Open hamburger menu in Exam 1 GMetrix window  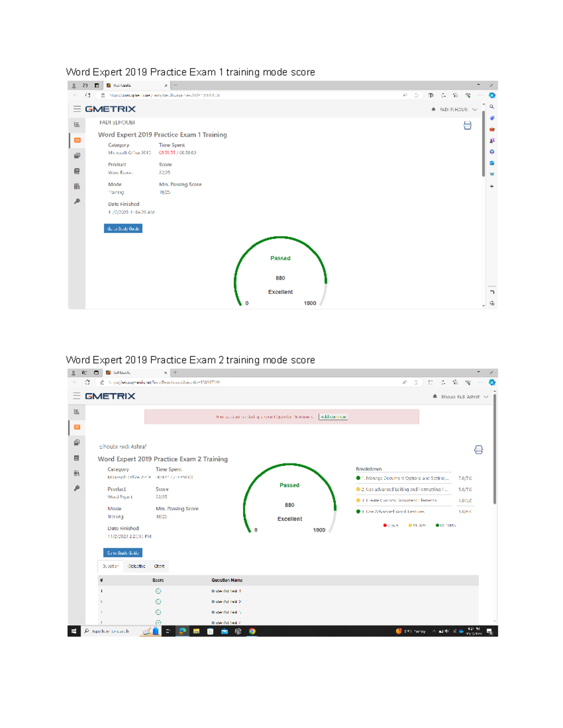(77, 109)
